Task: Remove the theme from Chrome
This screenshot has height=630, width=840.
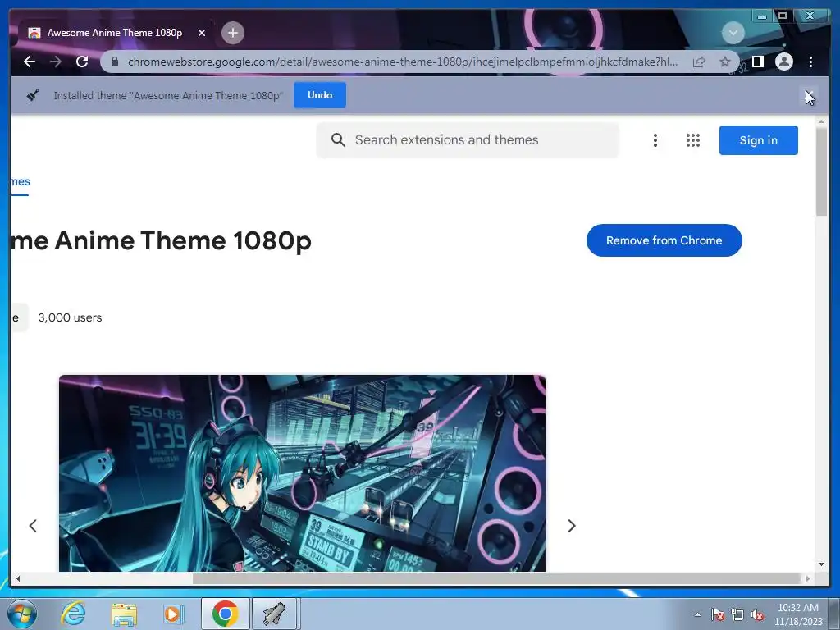Action: coord(664,240)
